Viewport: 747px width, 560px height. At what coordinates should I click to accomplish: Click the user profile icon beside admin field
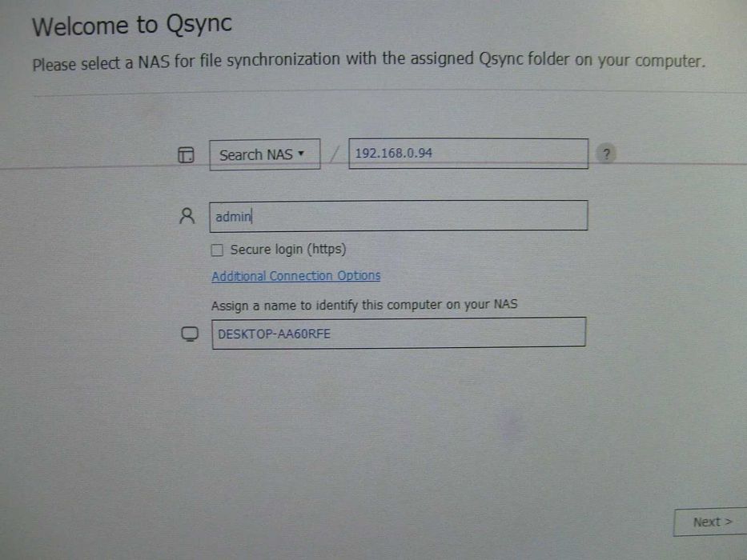point(187,216)
